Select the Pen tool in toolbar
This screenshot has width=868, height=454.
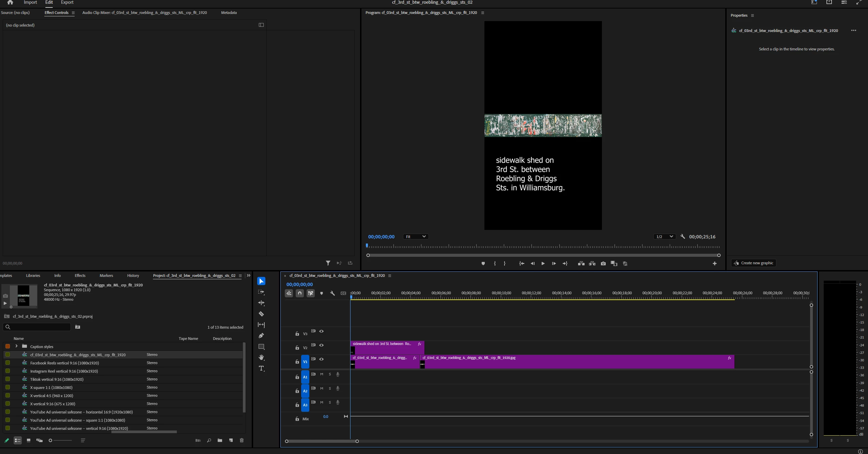261,336
